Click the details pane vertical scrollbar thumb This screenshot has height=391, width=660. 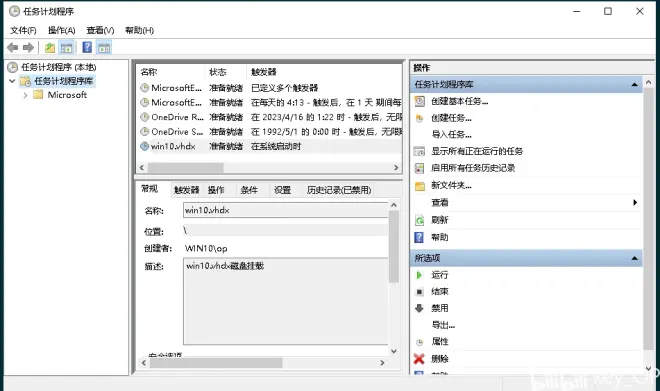(394, 246)
